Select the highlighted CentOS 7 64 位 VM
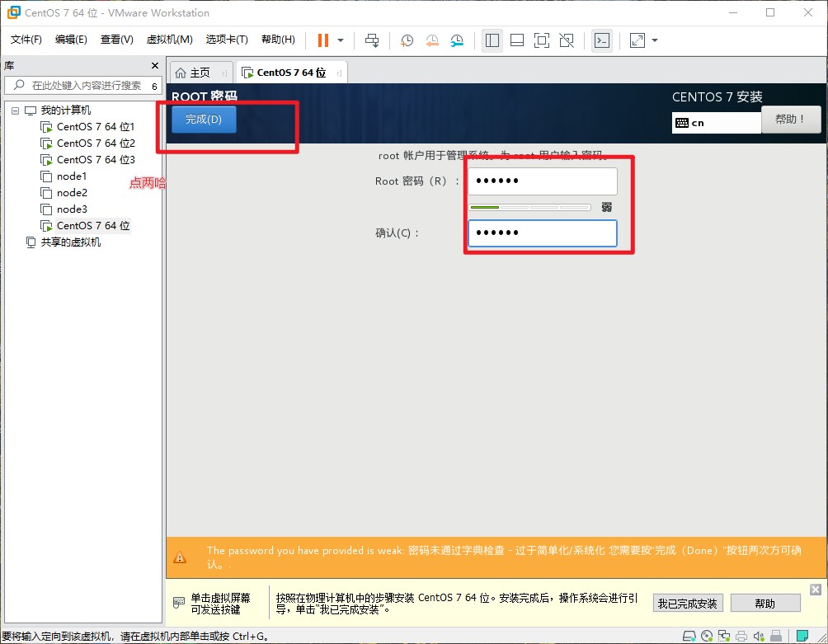Viewport: 828px width, 644px height. [x=93, y=225]
